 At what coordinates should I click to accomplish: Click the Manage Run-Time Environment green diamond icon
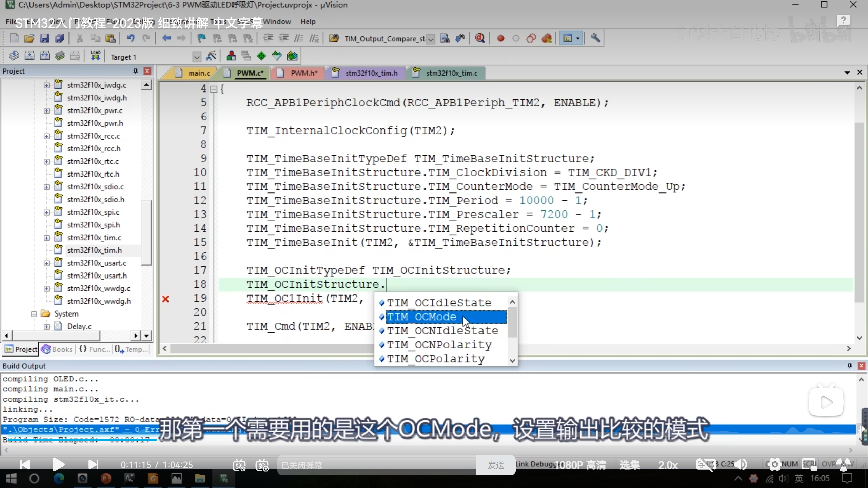coord(261,56)
